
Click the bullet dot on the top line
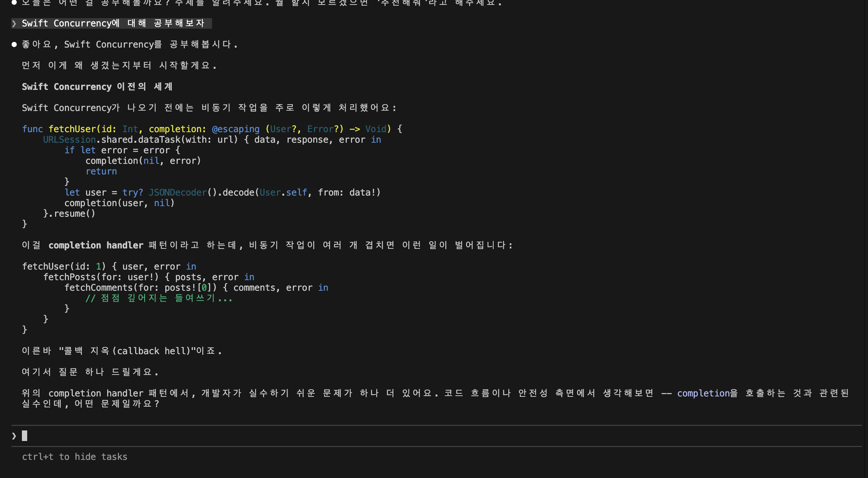pyautogui.click(x=14, y=3)
